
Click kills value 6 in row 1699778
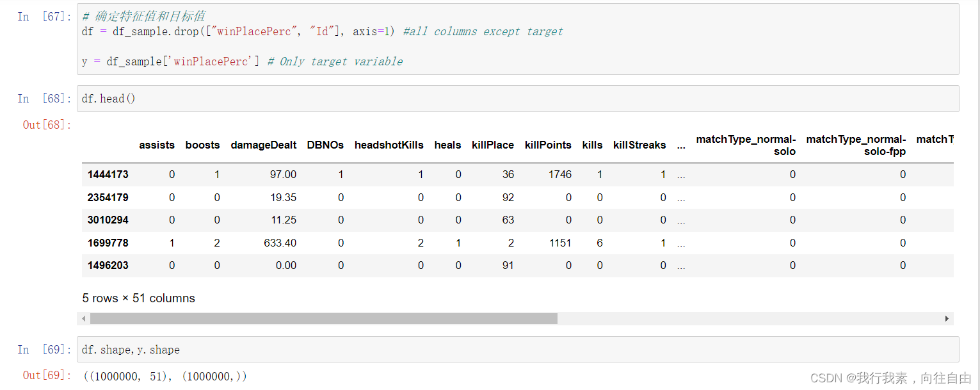click(x=599, y=243)
